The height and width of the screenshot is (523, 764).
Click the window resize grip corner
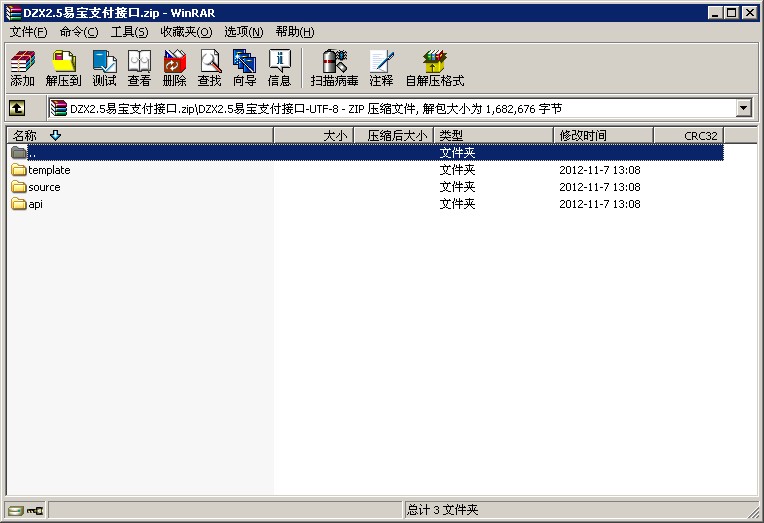pyautogui.click(x=754, y=512)
